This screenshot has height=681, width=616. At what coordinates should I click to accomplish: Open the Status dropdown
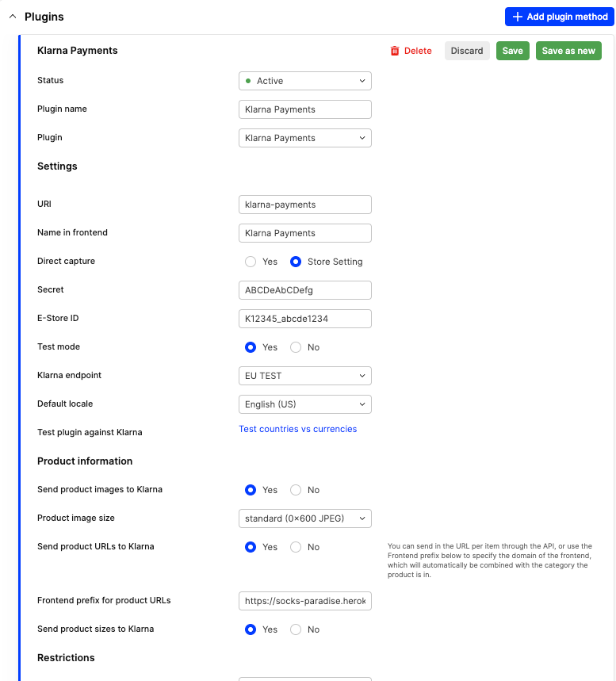(x=304, y=81)
